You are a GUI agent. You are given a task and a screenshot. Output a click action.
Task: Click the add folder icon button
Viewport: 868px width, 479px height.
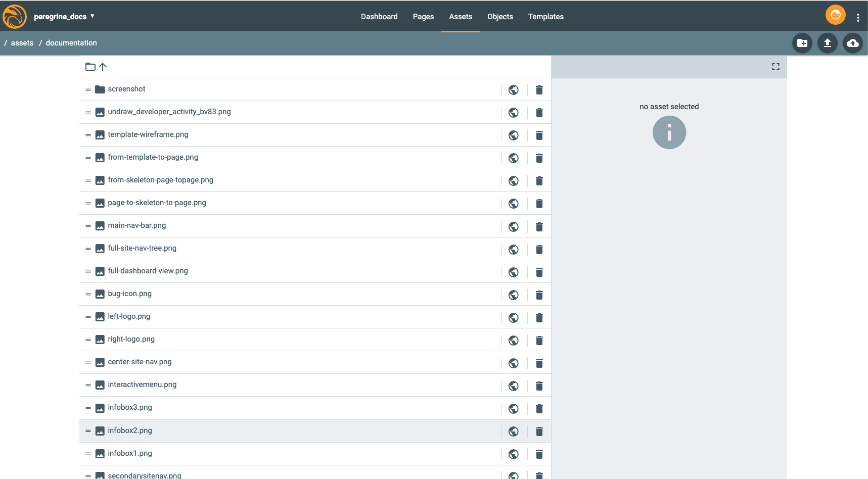tap(802, 43)
